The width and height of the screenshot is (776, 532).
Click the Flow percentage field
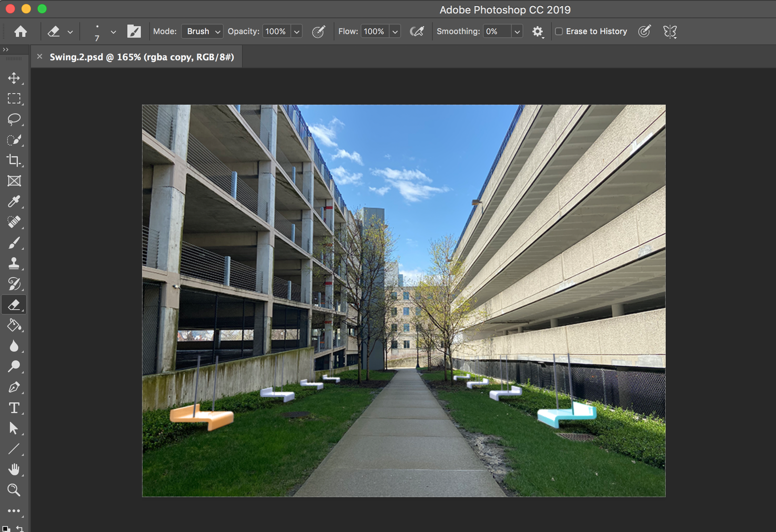click(x=374, y=31)
